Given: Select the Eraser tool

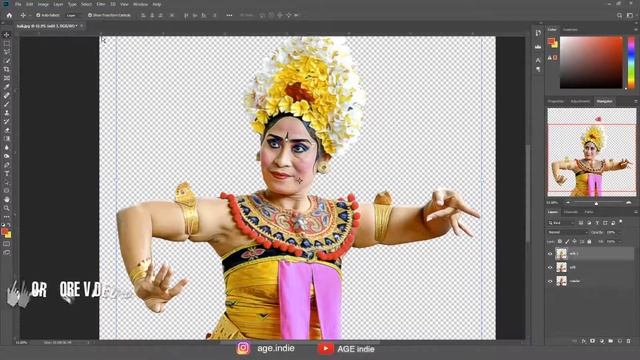Looking at the screenshot, I should click(7, 130).
